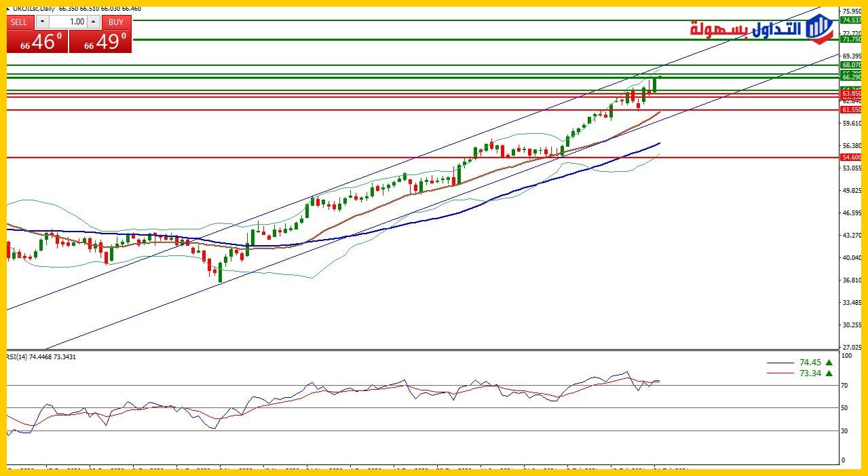Viewport: 868px width, 476px height.
Task: Click the RSI scale 50 level label
Action: tap(845, 407)
